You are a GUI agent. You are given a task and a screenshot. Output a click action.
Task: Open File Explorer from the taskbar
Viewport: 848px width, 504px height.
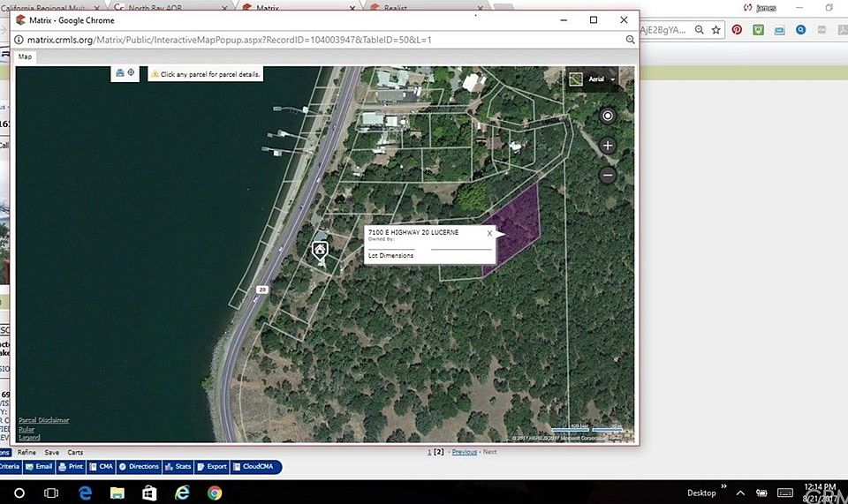(x=117, y=493)
